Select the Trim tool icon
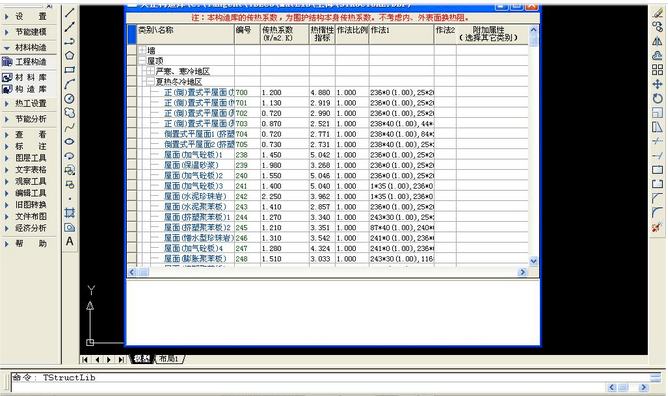The height and width of the screenshot is (396, 668). tap(657, 141)
